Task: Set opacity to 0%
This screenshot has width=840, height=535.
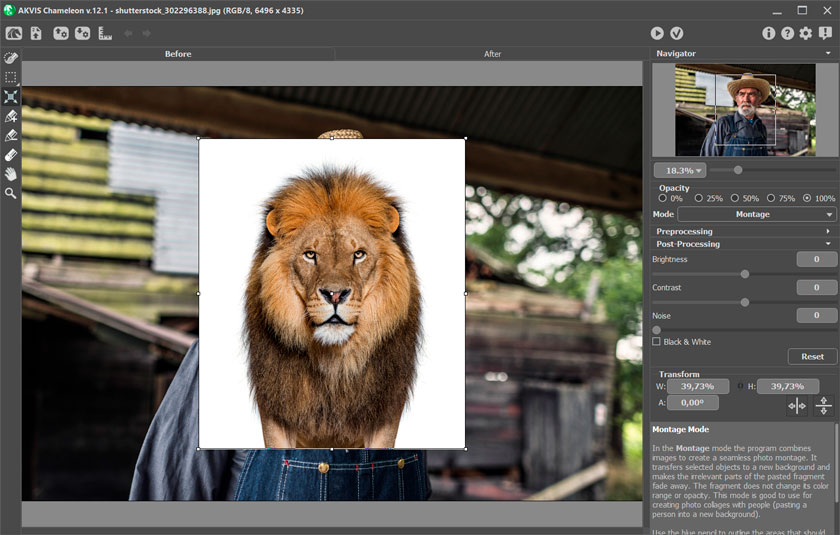Action: pos(663,198)
